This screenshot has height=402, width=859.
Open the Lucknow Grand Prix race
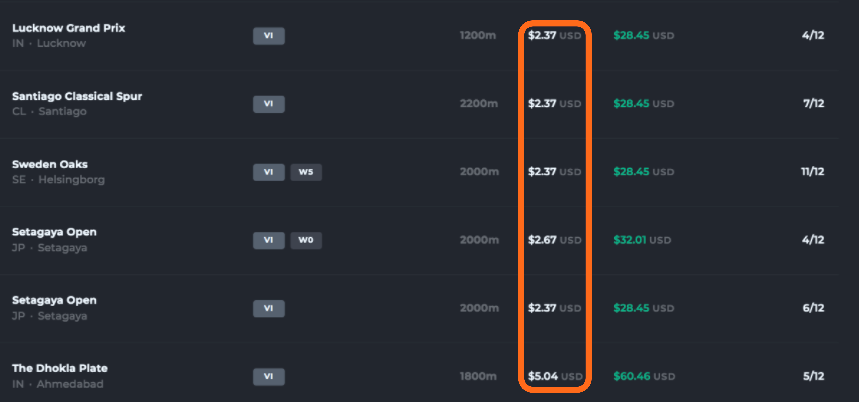(68, 28)
